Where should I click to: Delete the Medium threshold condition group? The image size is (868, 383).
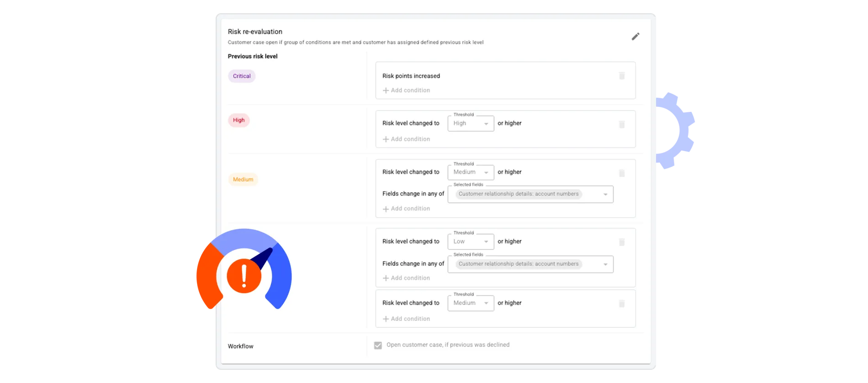pyautogui.click(x=622, y=173)
